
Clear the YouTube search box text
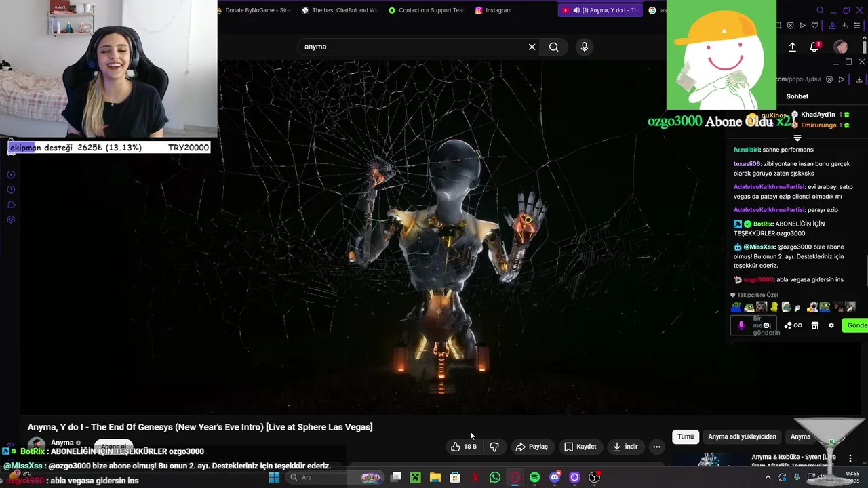pyautogui.click(x=532, y=47)
